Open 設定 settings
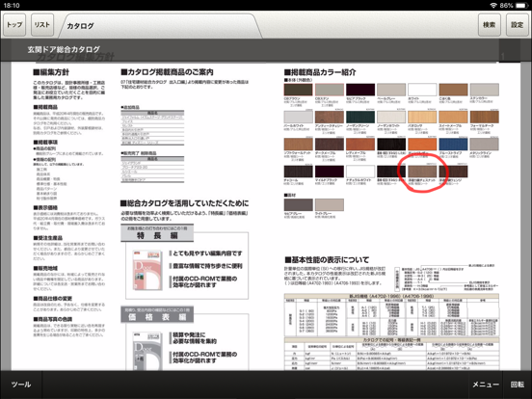Image resolution: width=532 pixels, height=399 pixels. (518, 25)
